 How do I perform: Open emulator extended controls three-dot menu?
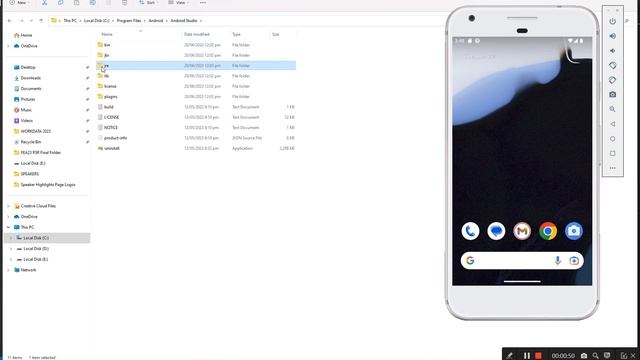tap(613, 168)
